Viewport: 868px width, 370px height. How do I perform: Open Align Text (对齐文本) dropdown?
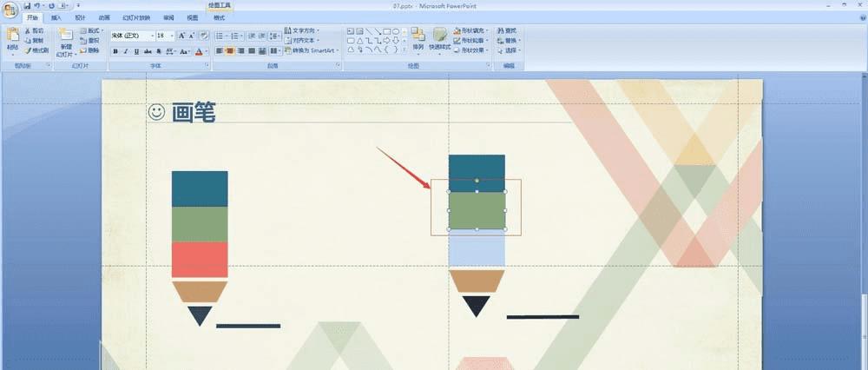click(x=302, y=41)
